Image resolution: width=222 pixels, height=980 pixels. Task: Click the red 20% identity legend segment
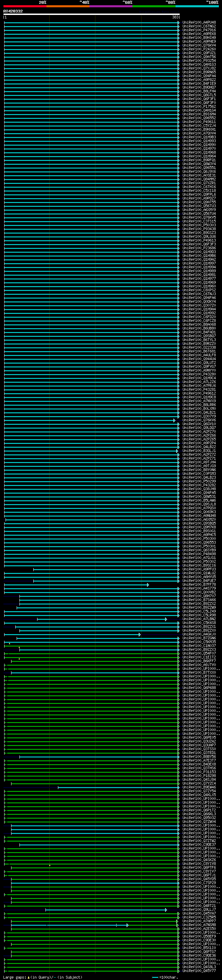coord(25,6)
